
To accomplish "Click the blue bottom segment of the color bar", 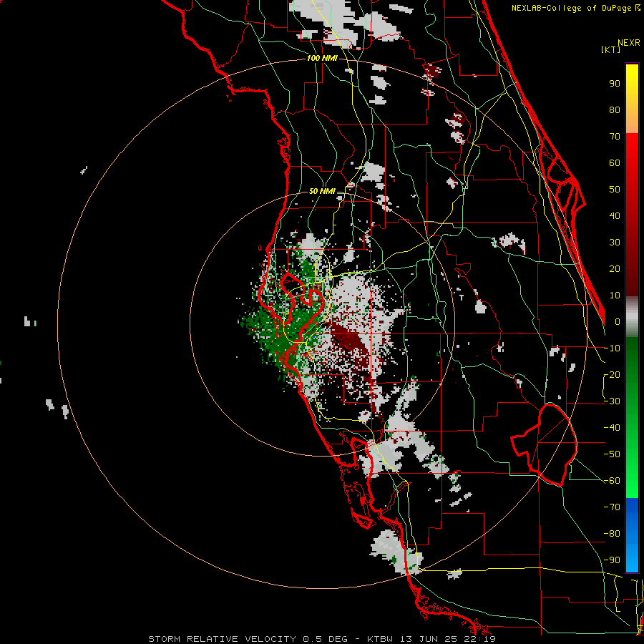I will [x=632, y=535].
